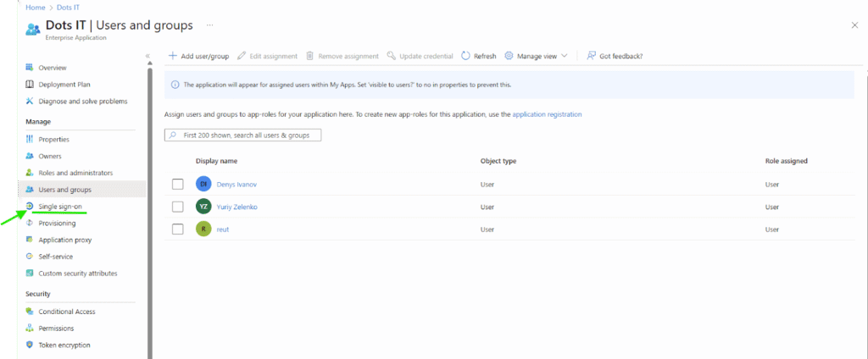Open the ellipsis more options menu
Viewport: 868px width, 359px height.
[x=209, y=25]
